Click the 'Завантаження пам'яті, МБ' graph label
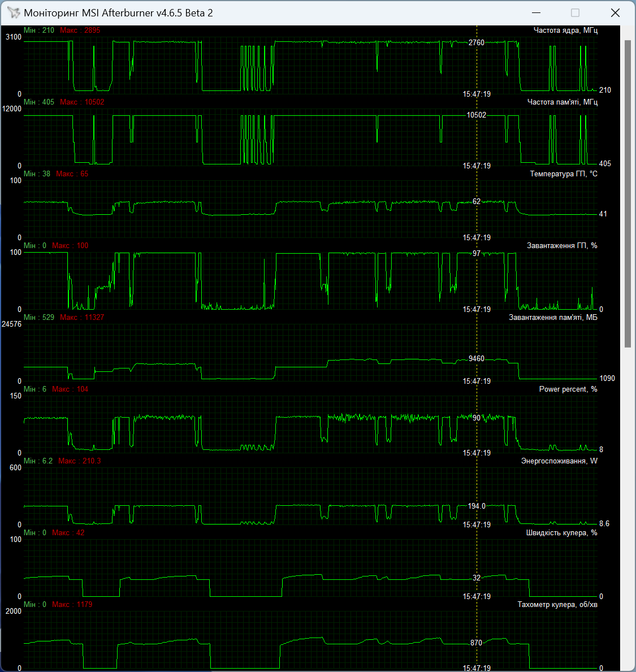 pos(553,318)
